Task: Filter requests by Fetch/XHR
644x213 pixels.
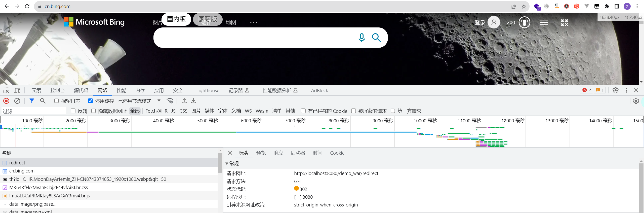Action: click(156, 111)
